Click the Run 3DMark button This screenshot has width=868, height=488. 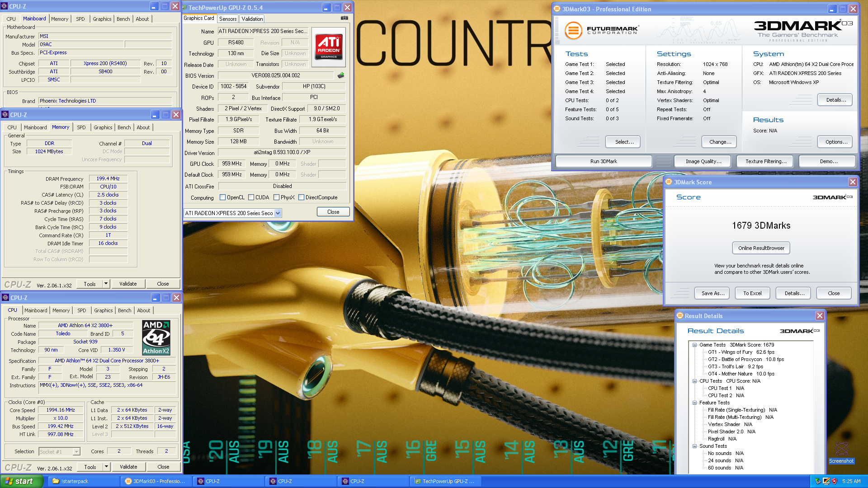[x=604, y=161]
